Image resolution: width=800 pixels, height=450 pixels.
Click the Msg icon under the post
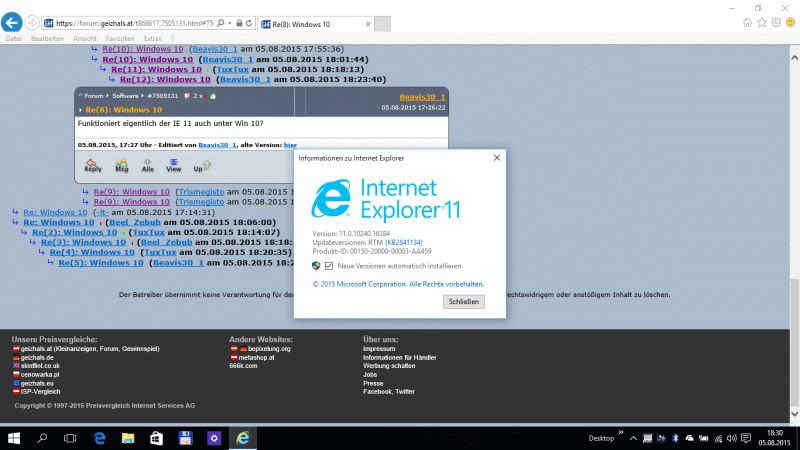121,165
